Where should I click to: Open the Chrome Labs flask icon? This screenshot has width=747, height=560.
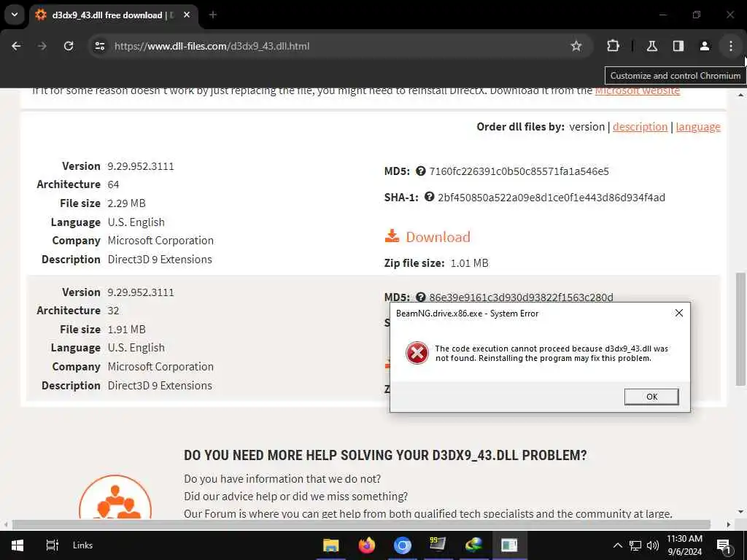652,46
